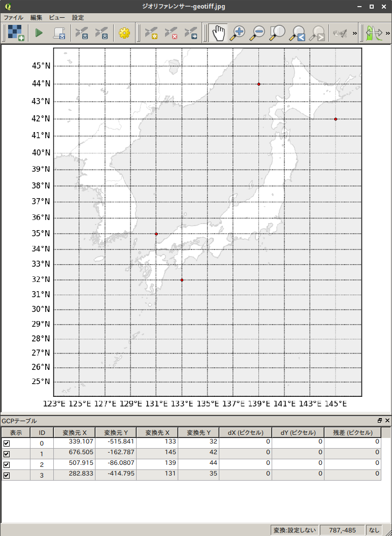Activate the Pan hand tool
The image size is (392, 536).
[218, 33]
